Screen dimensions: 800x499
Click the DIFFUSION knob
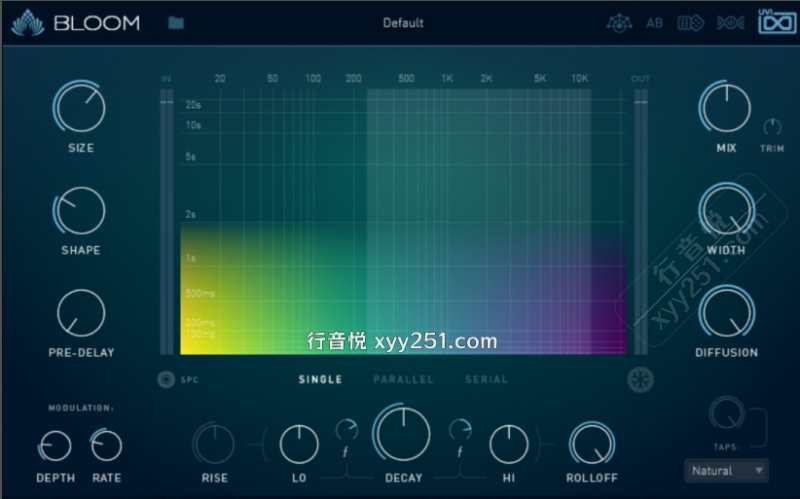pos(727,312)
